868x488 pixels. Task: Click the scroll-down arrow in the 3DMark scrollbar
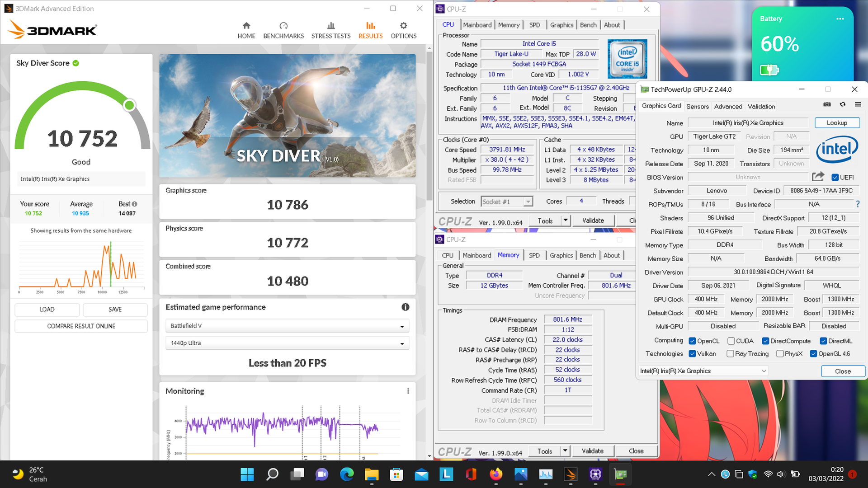pos(429,456)
